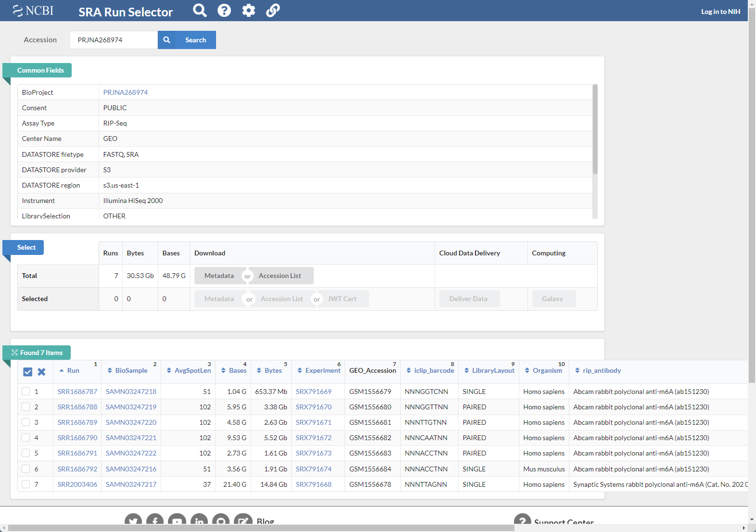Screen dimensions: 756x532
Task: Check the box for row 4 SRR1686790
Action: [x=26, y=438]
